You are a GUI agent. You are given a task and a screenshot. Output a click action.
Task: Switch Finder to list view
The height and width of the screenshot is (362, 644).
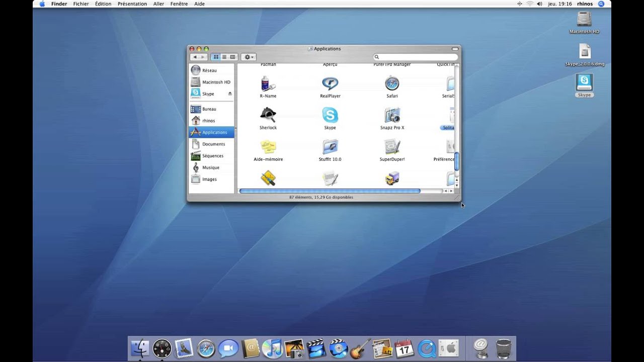click(x=224, y=57)
